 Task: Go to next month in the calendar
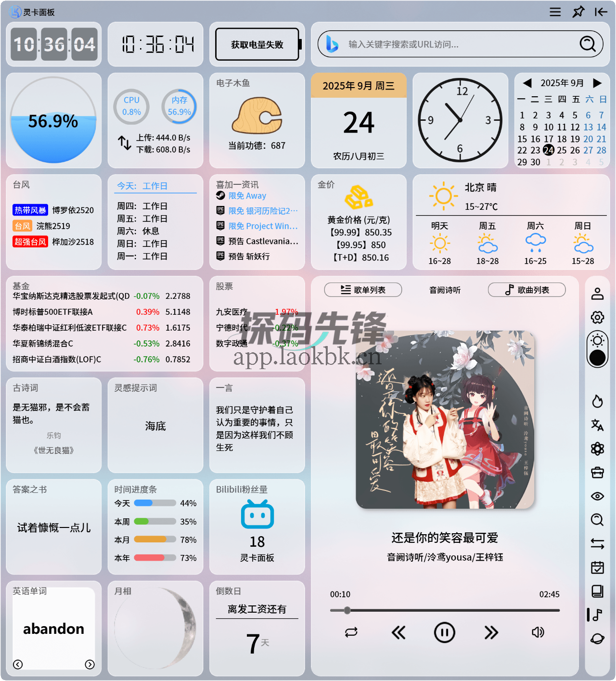tap(597, 83)
